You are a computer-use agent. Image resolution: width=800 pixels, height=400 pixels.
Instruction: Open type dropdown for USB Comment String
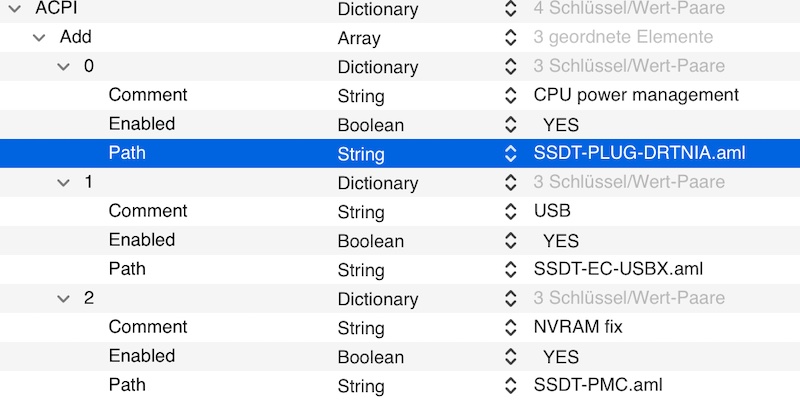coord(512,212)
